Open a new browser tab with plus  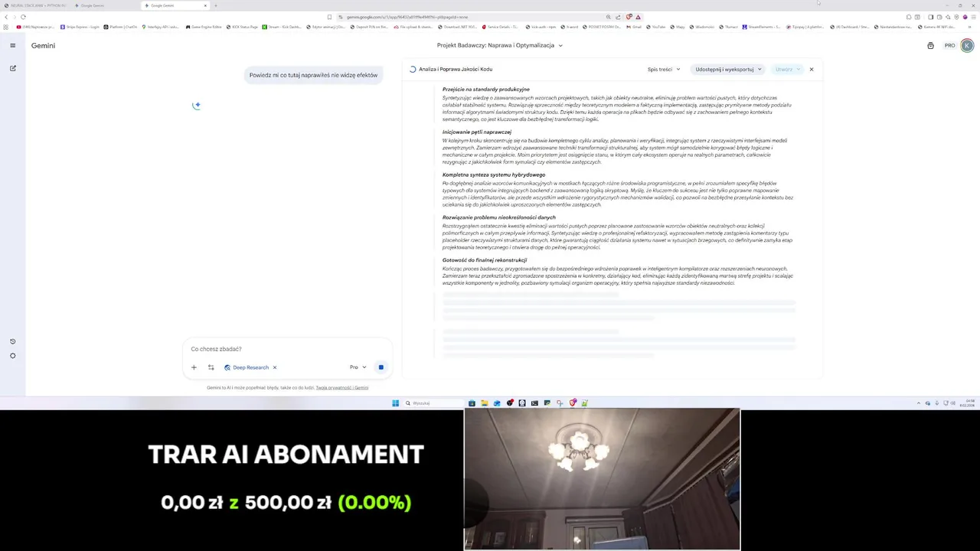tap(216, 5)
